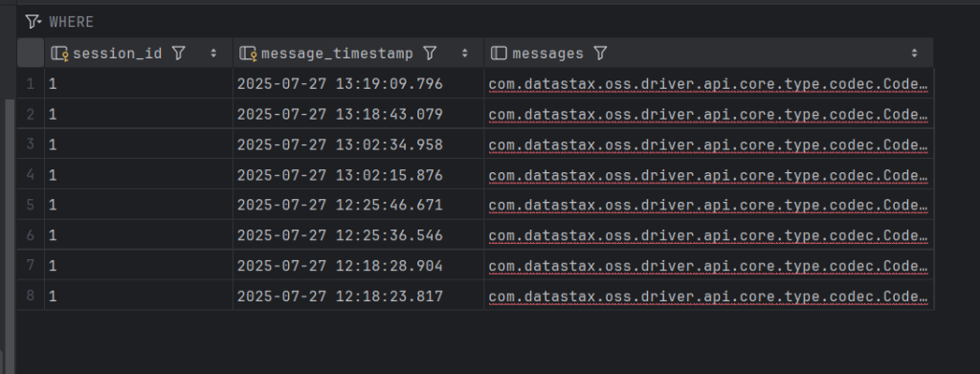Select row number 7

coord(30,266)
